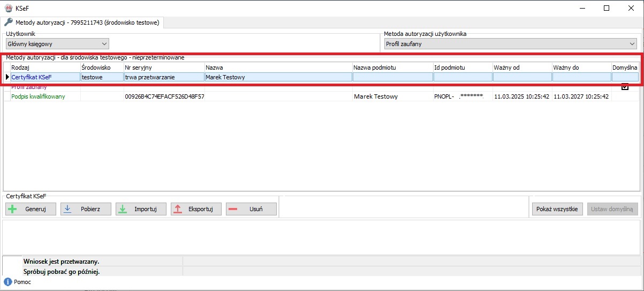The height and width of the screenshot is (291, 644).
Task: Click the red Eksportuj upload icon
Action: 178,209
